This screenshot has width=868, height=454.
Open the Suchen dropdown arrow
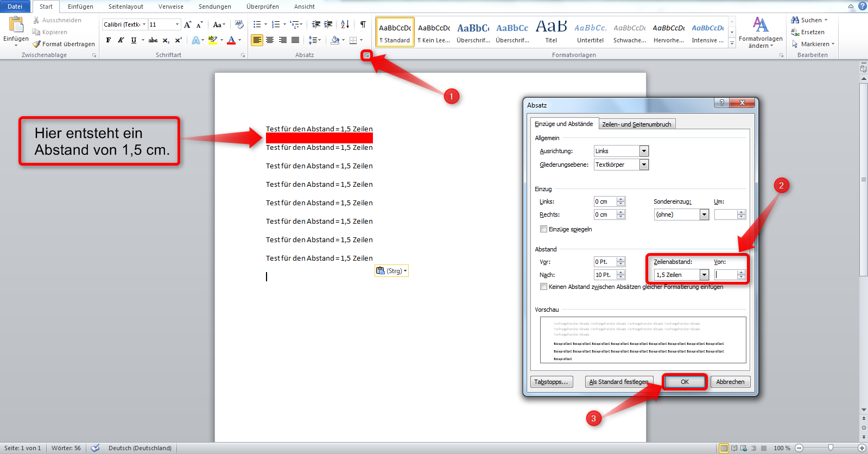click(x=826, y=20)
